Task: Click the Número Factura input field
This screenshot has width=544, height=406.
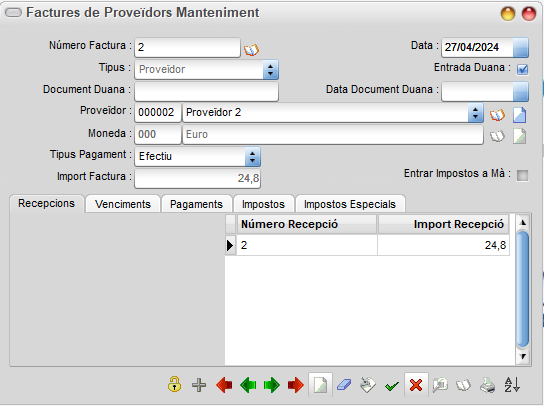Action: click(187, 48)
